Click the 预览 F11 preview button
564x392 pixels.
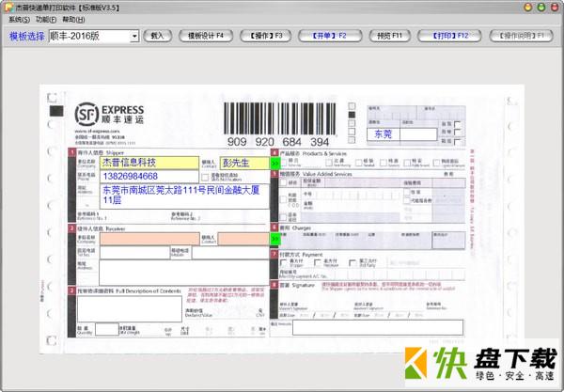click(389, 36)
